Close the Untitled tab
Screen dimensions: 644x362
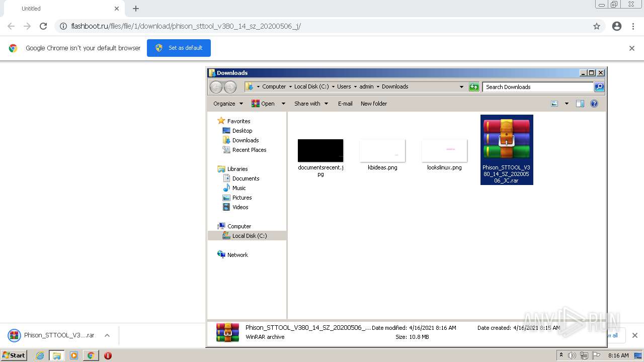(x=117, y=9)
